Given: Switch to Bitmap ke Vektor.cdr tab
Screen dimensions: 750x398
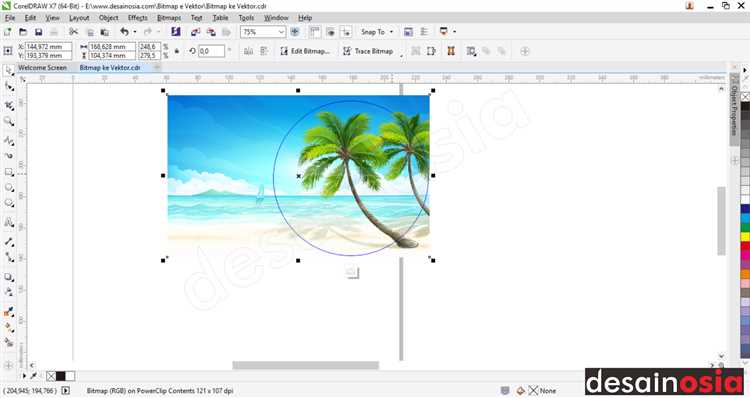Looking at the screenshot, I should [110, 68].
